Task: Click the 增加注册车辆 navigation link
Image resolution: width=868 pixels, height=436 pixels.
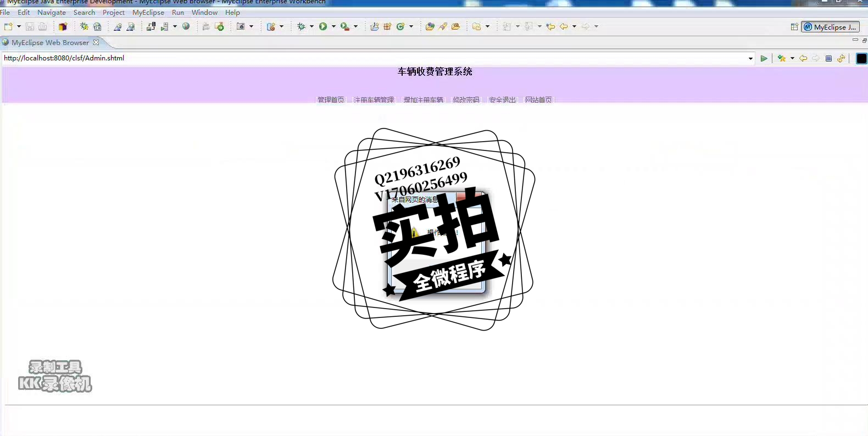Action: tap(423, 99)
